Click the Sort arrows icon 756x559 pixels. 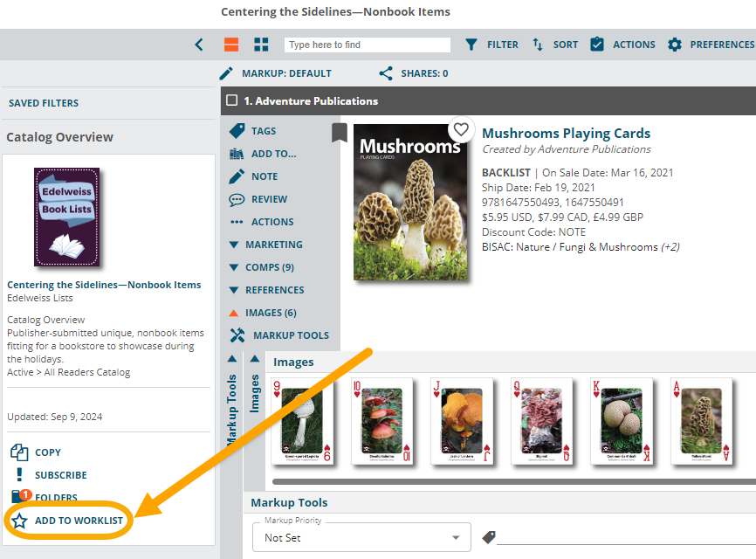pyautogui.click(x=538, y=45)
